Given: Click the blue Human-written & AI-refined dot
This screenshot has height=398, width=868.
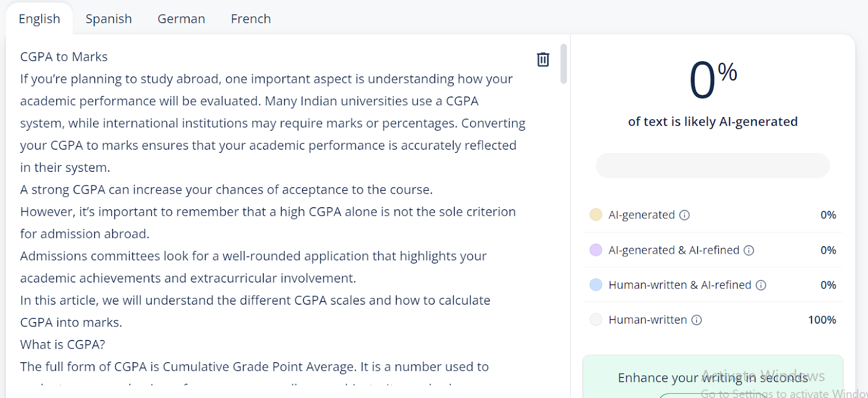Looking at the screenshot, I should click(x=596, y=285).
